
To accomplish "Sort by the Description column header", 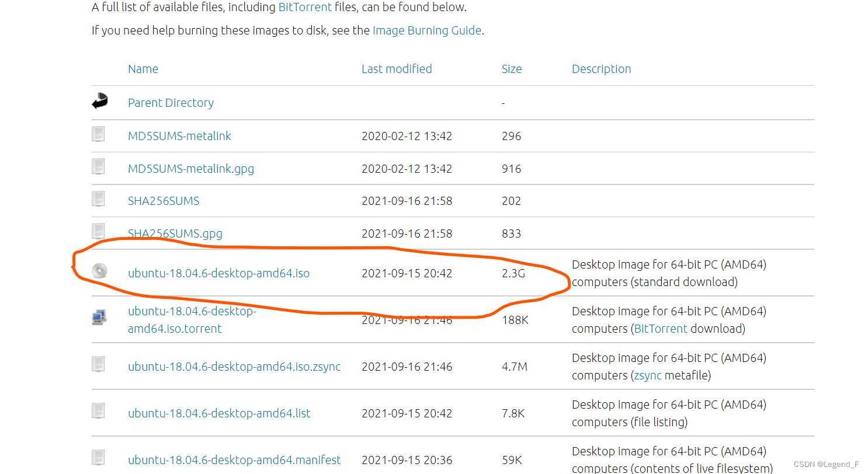I will click(x=602, y=69).
